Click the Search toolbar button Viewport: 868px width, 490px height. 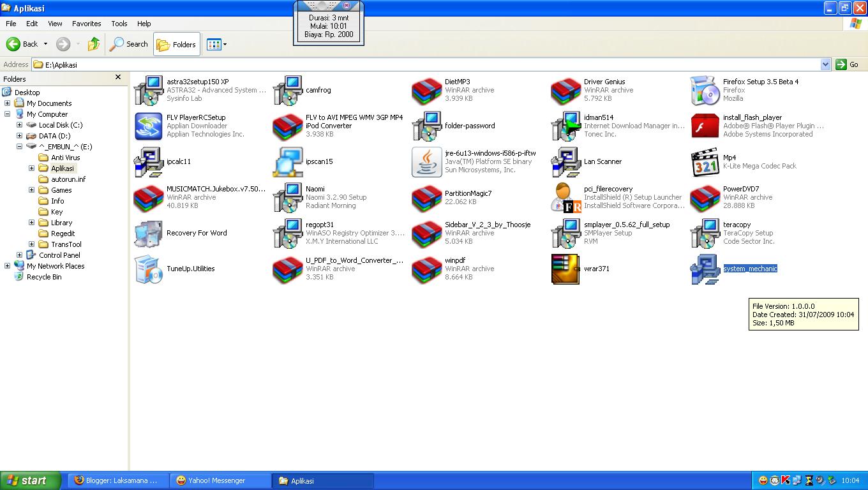pos(129,44)
